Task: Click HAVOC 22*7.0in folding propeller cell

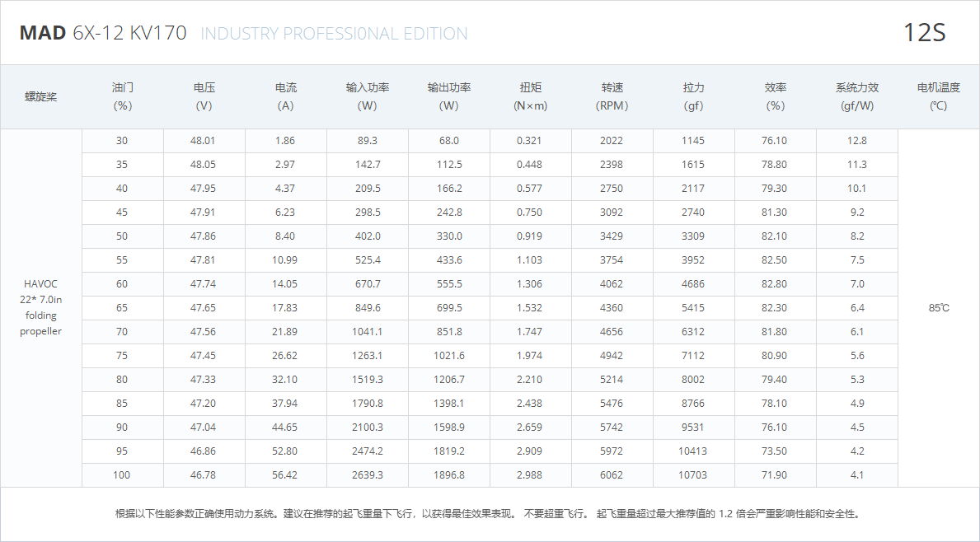Action: click(40, 307)
